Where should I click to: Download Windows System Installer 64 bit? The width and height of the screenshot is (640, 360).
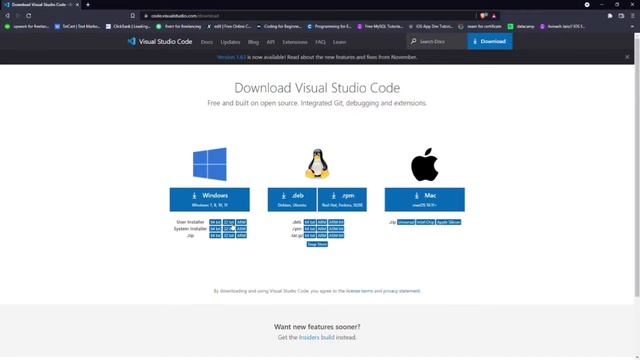[x=215, y=229]
